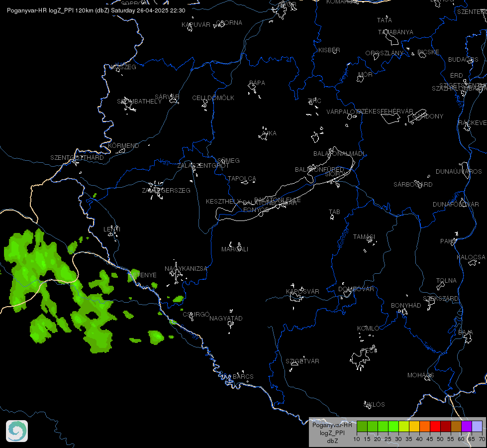Image resolution: width=487 pixels, height=448 pixels.
Task: Click the OROSZLÁNY city label
Action: click(x=385, y=53)
